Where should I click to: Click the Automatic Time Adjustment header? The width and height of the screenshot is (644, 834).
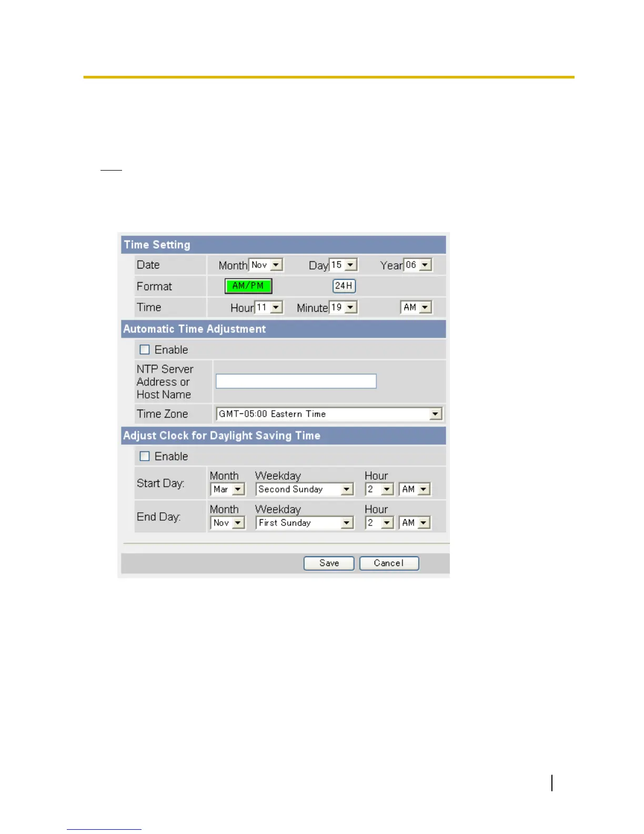[284, 329]
